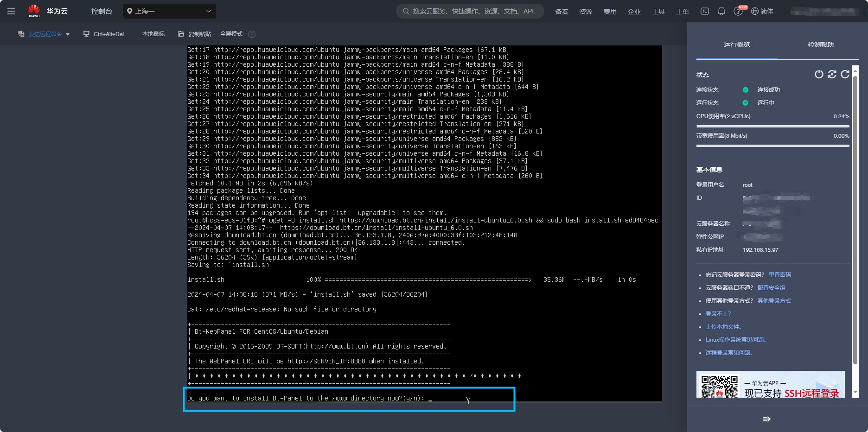Select the 运行概览 tab
Image resolution: width=868 pixels, height=432 pixels.
737,44
